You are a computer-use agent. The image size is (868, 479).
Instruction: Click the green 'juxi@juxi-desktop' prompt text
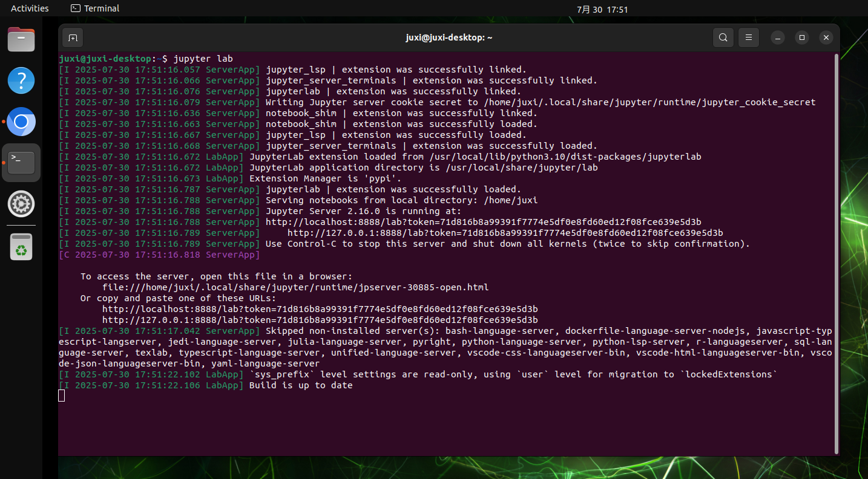tap(105, 59)
